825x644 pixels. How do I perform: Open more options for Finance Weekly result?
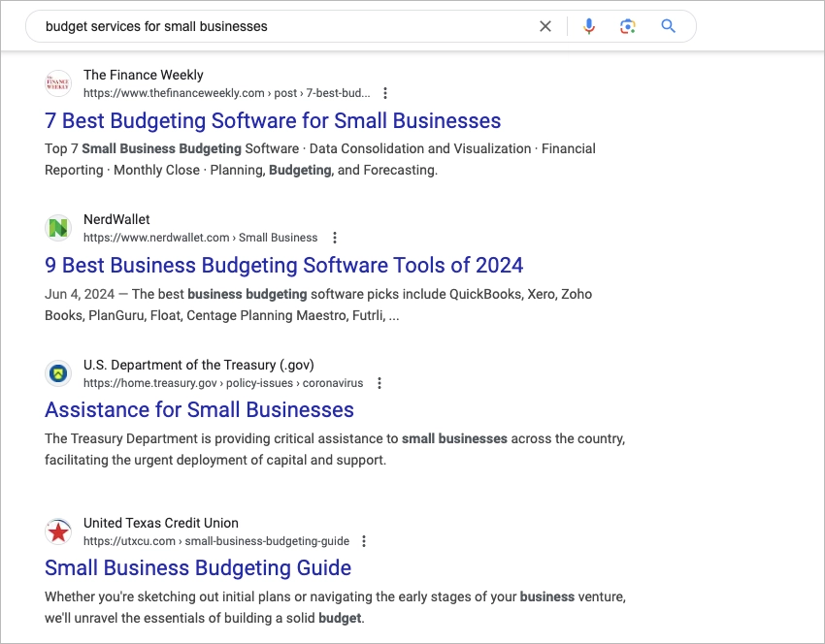(385, 93)
